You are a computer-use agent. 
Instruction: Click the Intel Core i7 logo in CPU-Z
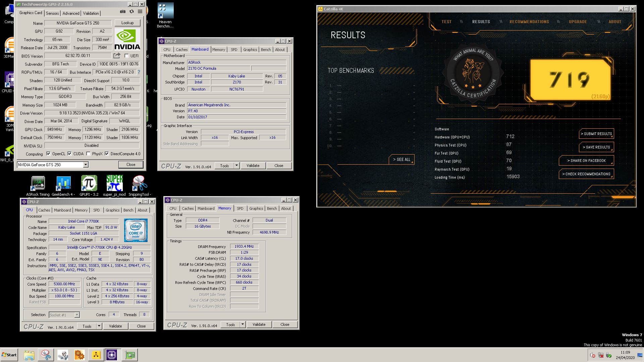136,230
